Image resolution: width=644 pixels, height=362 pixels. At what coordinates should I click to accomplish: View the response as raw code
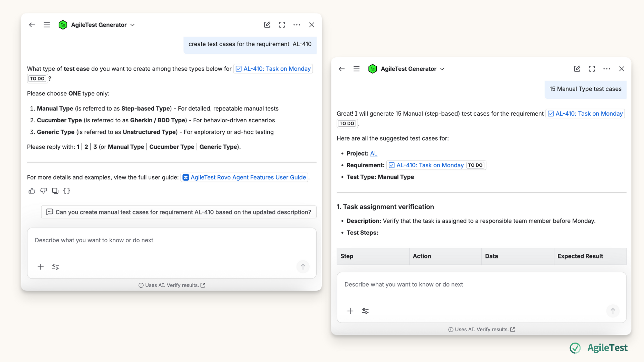[x=66, y=191]
